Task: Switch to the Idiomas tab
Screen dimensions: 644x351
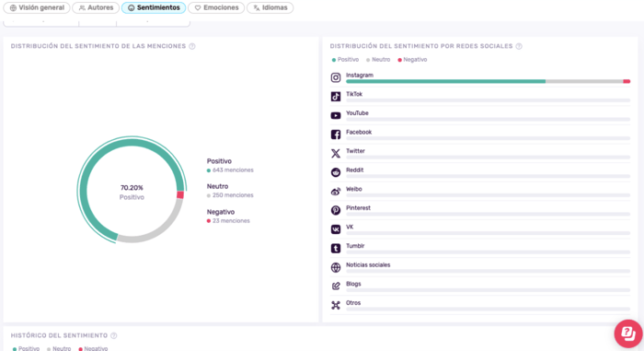Action: click(x=270, y=7)
